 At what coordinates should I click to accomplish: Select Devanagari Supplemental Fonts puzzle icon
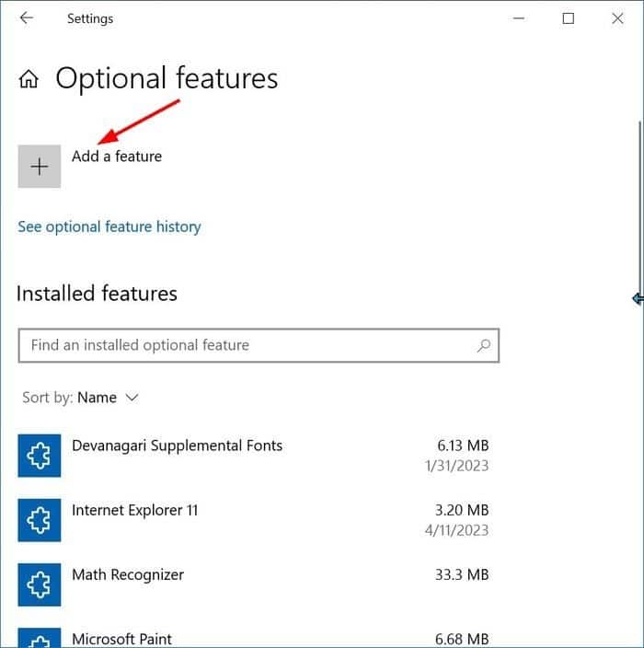pos(40,456)
